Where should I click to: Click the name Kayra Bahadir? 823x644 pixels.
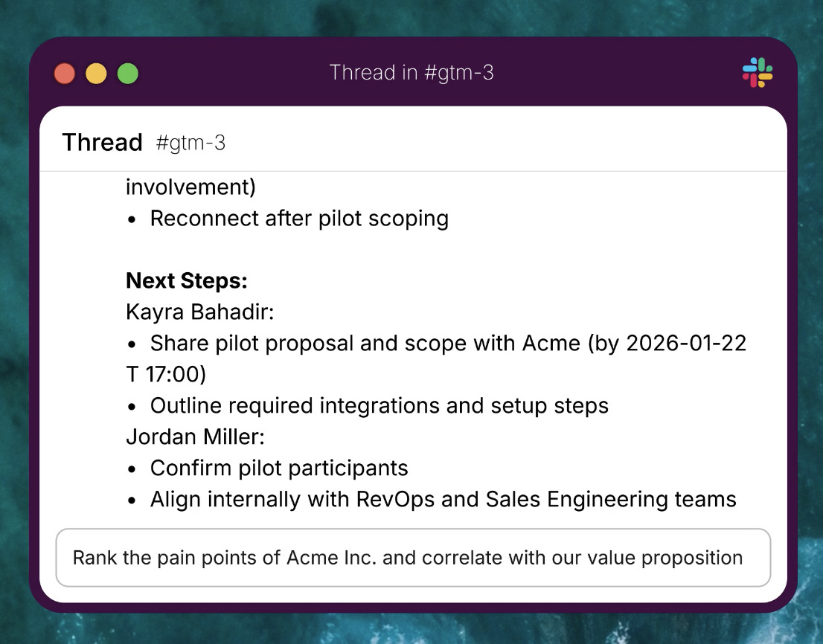click(x=199, y=312)
